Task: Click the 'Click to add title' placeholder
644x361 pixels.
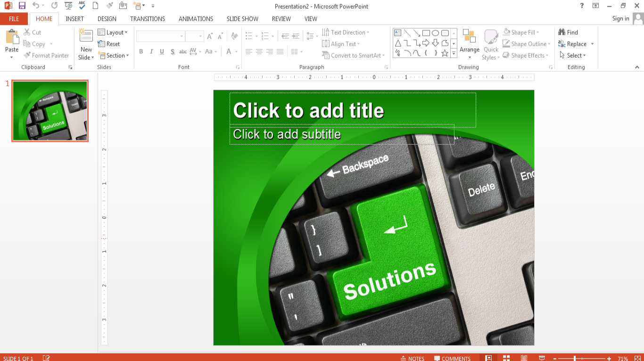Action: [x=353, y=110]
